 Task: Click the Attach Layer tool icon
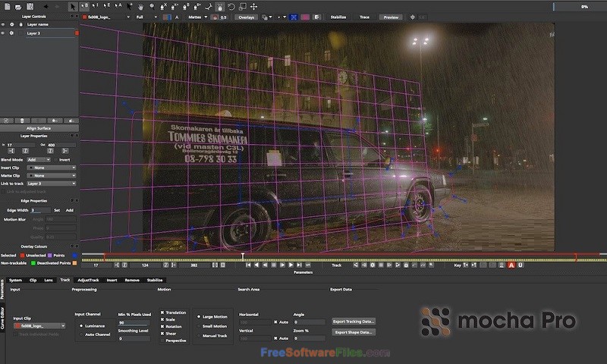point(209,7)
